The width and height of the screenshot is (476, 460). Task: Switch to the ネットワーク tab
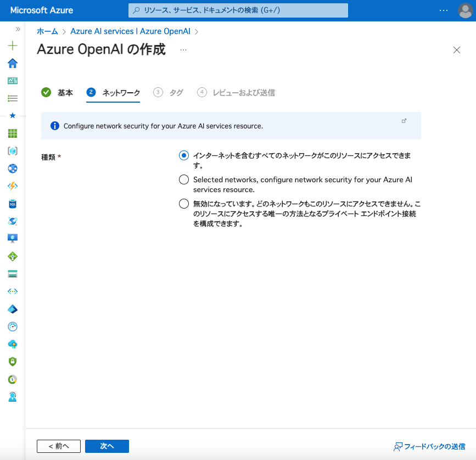(x=113, y=93)
